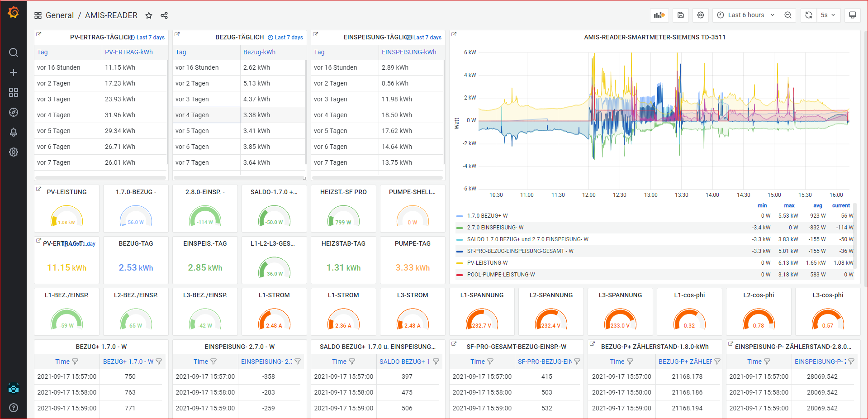Click the 21168.194 BEZUG-P+ meter value
868x419 pixels.
coord(687,408)
